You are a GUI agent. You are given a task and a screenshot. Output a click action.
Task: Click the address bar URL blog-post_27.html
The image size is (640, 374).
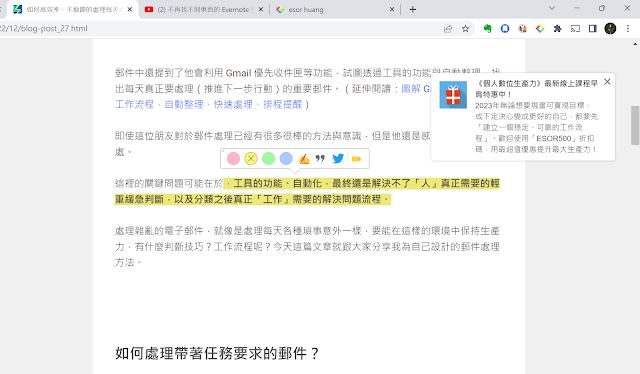(44, 29)
